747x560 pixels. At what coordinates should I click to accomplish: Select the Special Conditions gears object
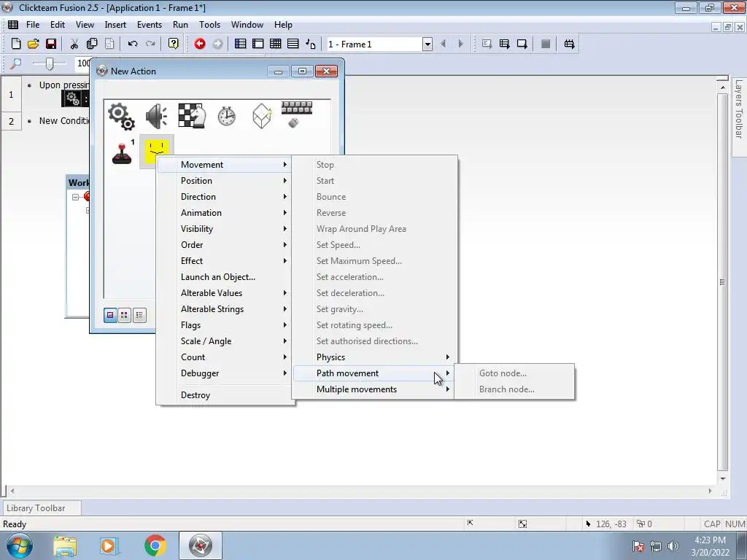(121, 116)
